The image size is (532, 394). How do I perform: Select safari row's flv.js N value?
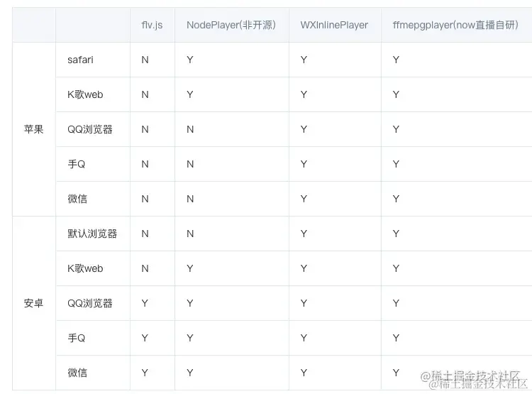pyautogui.click(x=145, y=60)
